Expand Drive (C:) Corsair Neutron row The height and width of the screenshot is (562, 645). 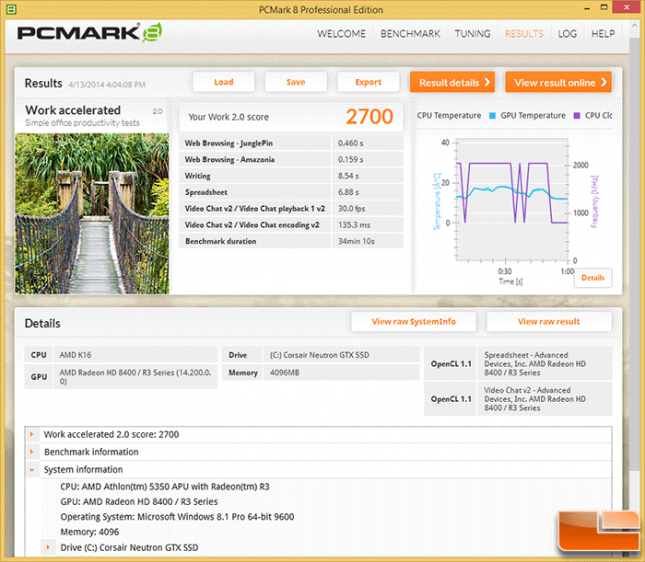tap(48, 547)
